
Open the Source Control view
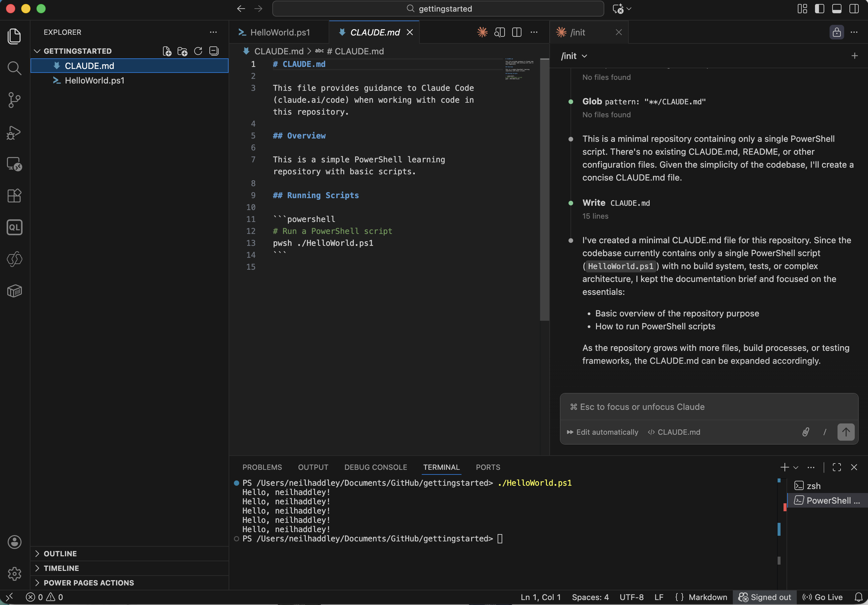(x=14, y=100)
